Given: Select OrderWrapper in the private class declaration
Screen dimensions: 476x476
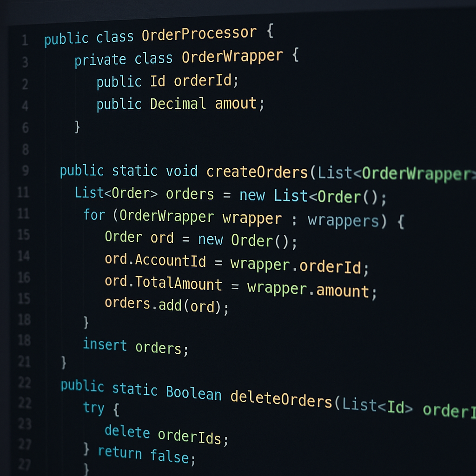Looking at the screenshot, I should (x=232, y=56).
